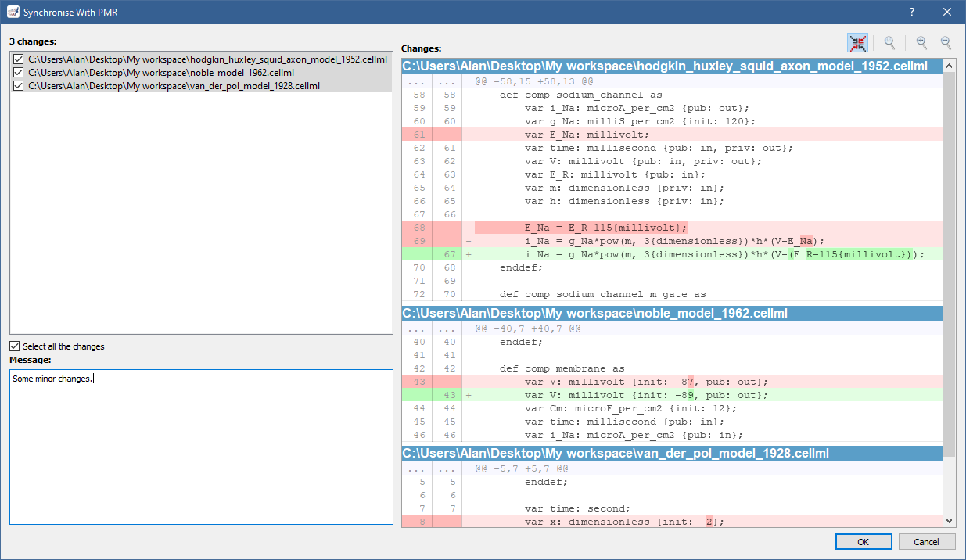Click the vertical scrollbar thumb in changes

pos(950,258)
